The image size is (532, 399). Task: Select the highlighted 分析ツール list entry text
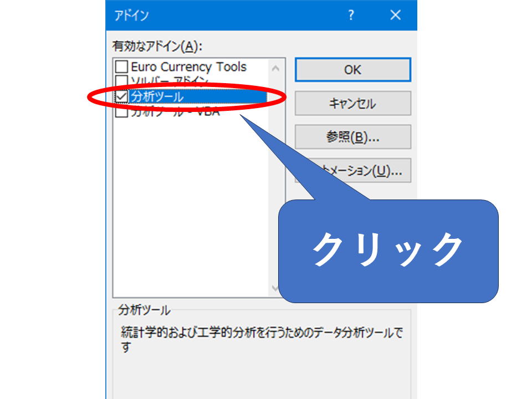[x=157, y=96]
